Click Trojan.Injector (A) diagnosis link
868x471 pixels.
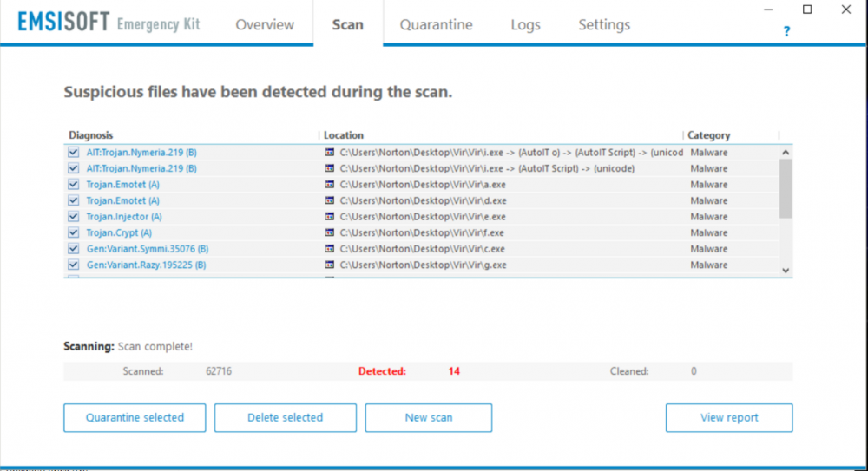124,216
